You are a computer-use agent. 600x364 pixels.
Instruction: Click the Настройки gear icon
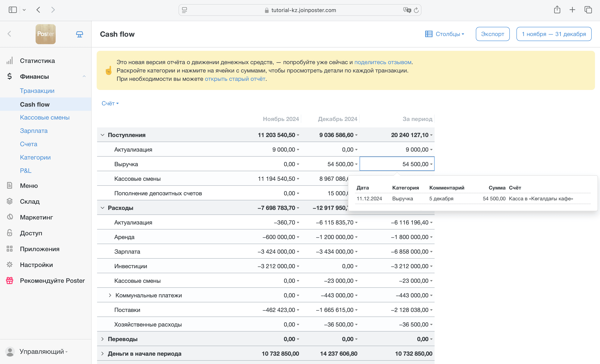[10, 264]
